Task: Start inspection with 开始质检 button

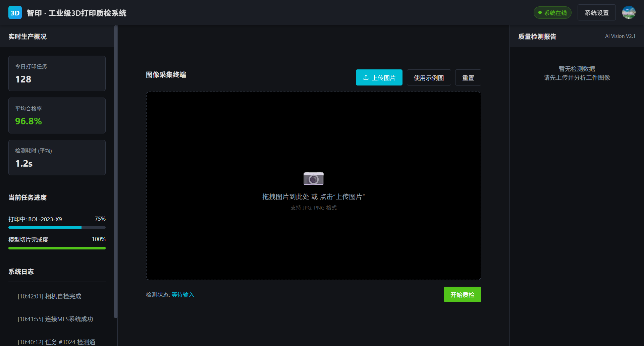Action: (462, 294)
